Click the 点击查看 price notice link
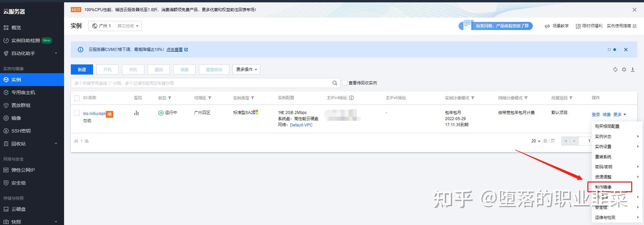The image size is (644, 225). pyautogui.click(x=174, y=50)
